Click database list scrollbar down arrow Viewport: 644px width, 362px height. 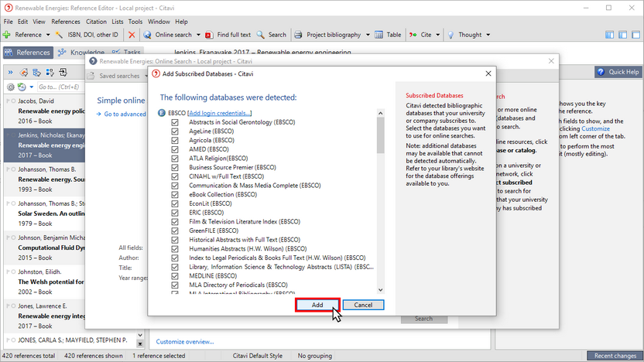click(380, 290)
